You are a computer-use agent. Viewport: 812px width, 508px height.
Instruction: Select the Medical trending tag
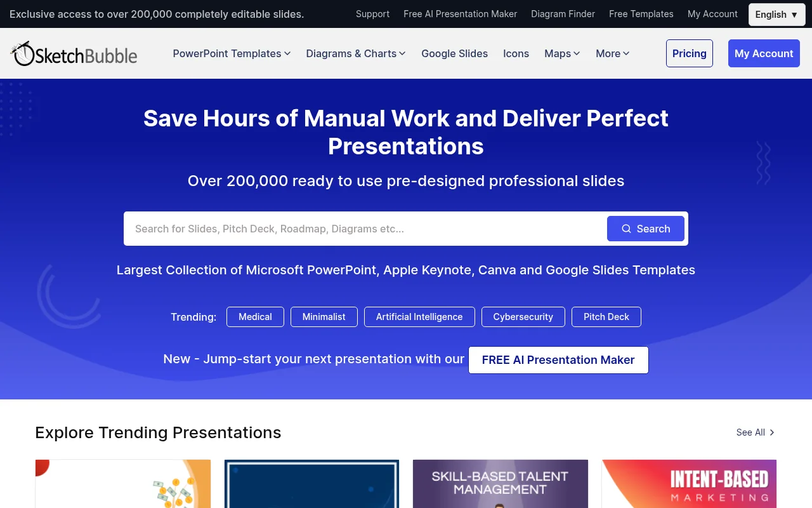pos(255,317)
